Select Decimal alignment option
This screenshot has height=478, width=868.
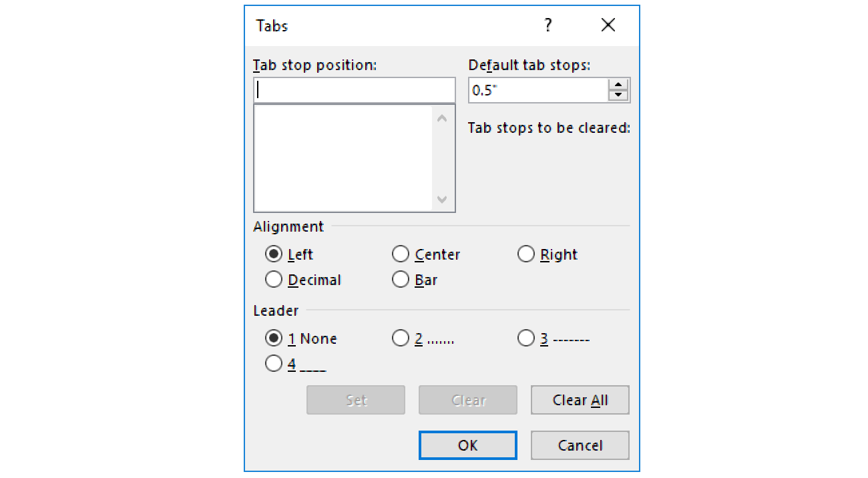pos(274,280)
